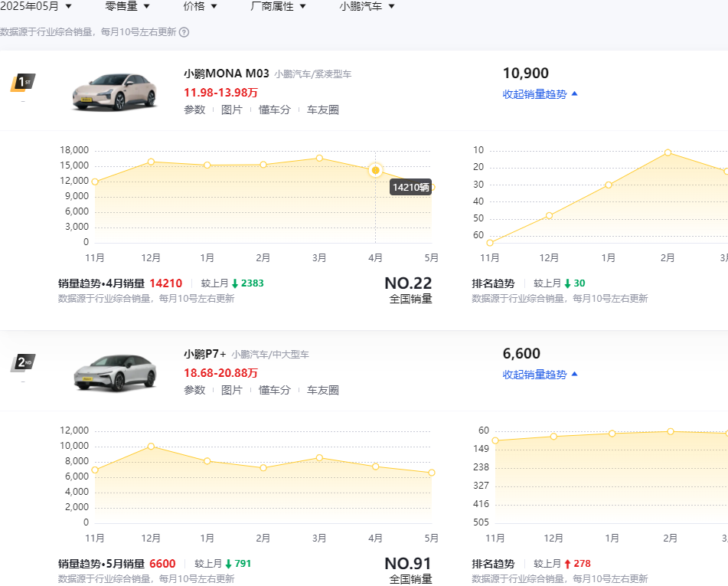Select 12月 point on P7+ sales chart
Viewport: 728px width, 586px height.
pos(151,446)
